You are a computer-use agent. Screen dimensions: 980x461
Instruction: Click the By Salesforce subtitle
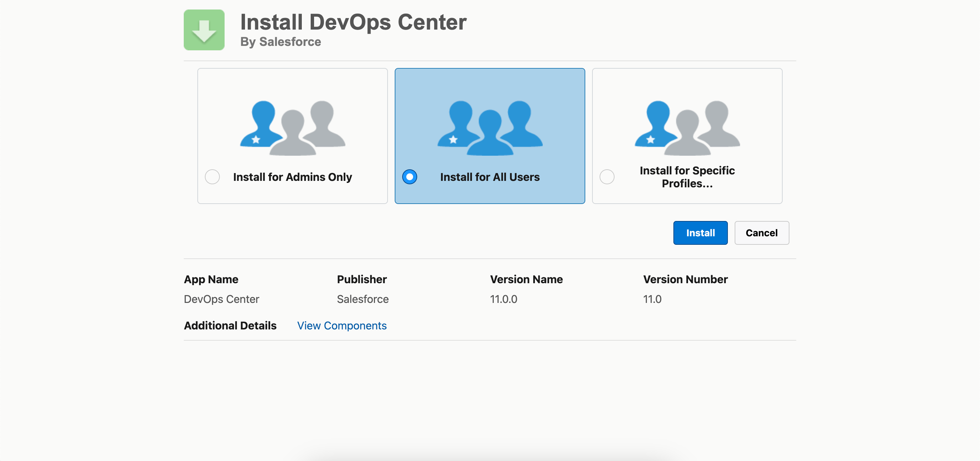point(281,42)
